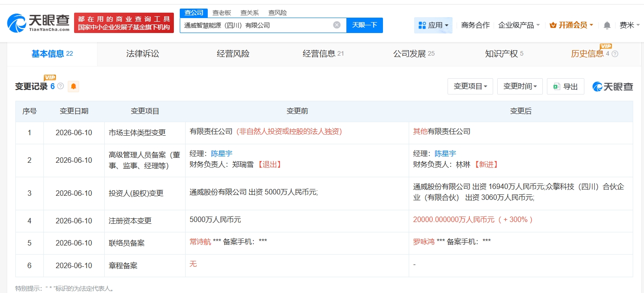Open the 变更时间 filter dropdown
644x293 pixels.
pos(520,86)
